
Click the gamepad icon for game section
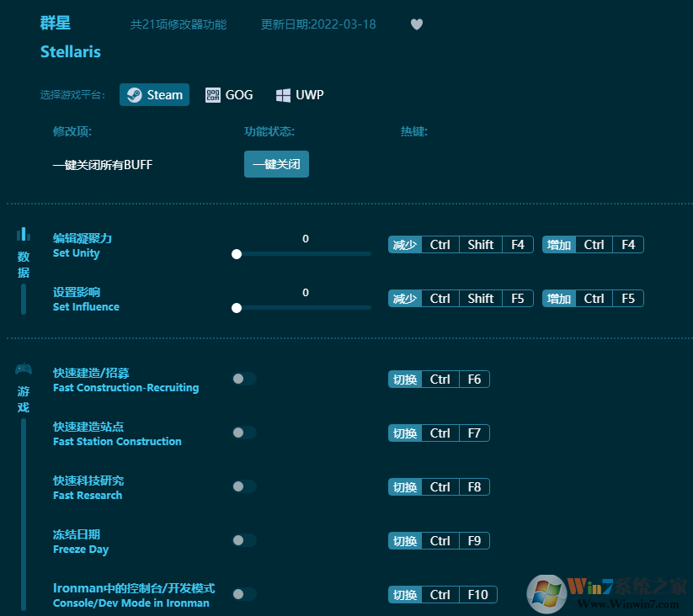pyautogui.click(x=24, y=369)
